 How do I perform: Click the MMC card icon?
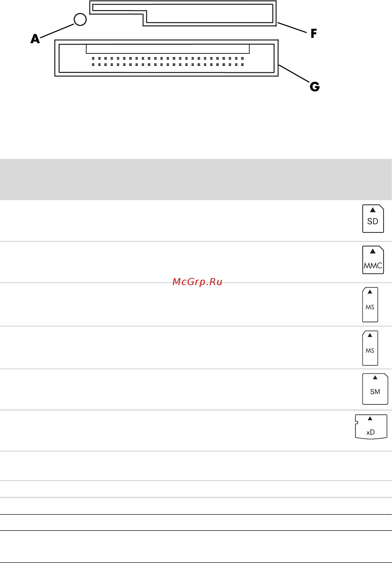pos(373,260)
